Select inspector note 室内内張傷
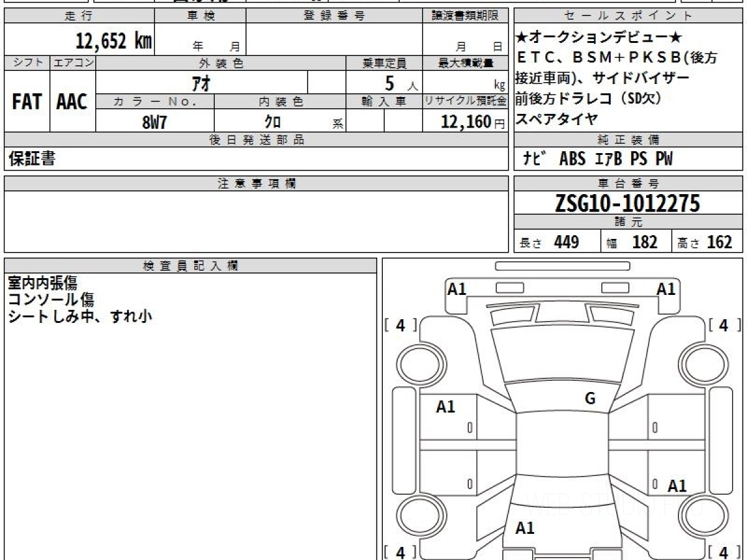Viewport: 747px width, 560px height. 42,283
